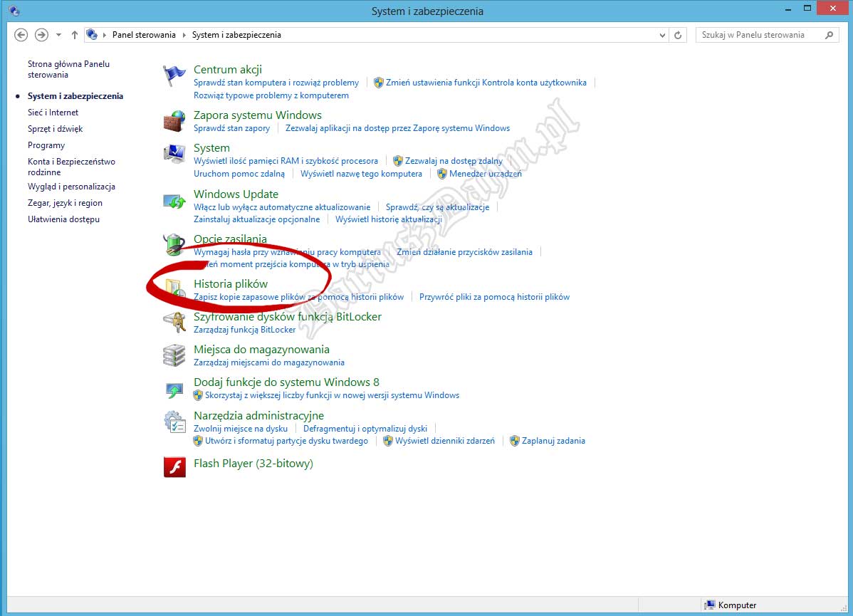The height and width of the screenshot is (616, 853).
Task: Click Zwolnij miejsce na dysku link
Action: point(241,429)
